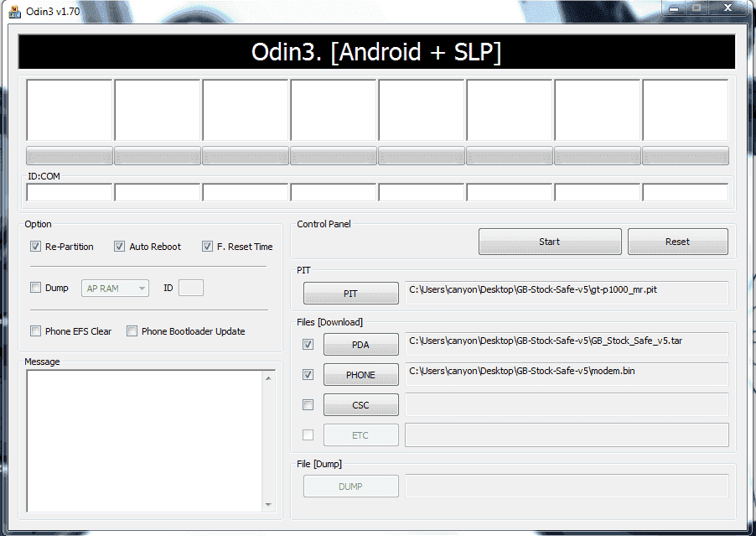Click the empty CSC path field

point(567,404)
